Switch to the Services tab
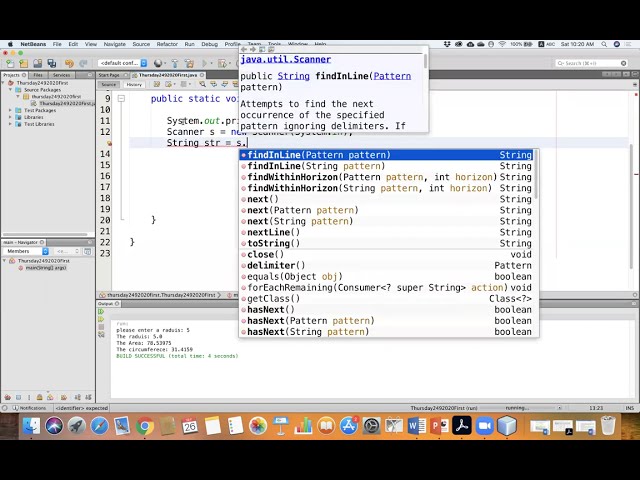The image size is (640, 480). [62, 75]
